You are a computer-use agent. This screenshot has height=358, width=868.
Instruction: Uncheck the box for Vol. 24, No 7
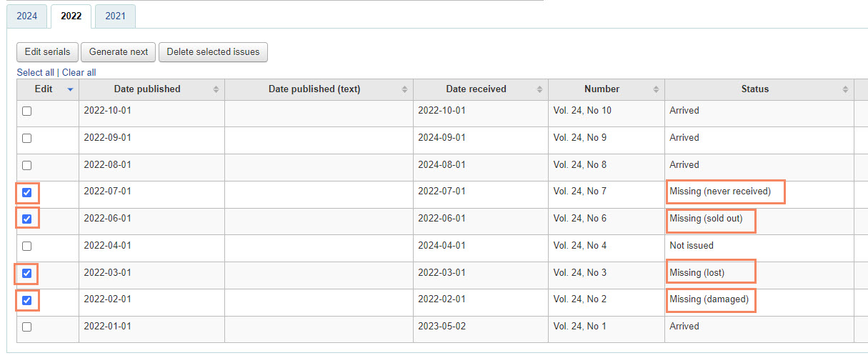pos(27,192)
